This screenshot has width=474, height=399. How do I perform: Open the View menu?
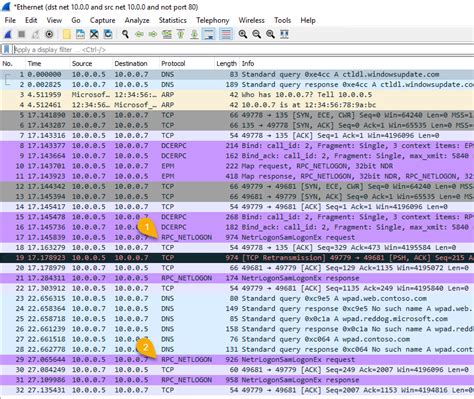coord(54,20)
